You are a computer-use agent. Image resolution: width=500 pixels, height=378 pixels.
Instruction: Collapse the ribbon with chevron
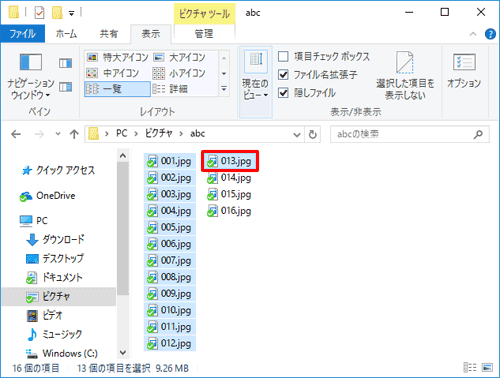coord(473,34)
